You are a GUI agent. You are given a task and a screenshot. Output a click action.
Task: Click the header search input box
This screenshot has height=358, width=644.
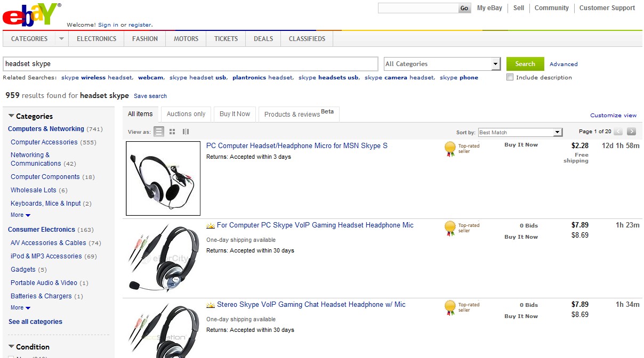418,8
